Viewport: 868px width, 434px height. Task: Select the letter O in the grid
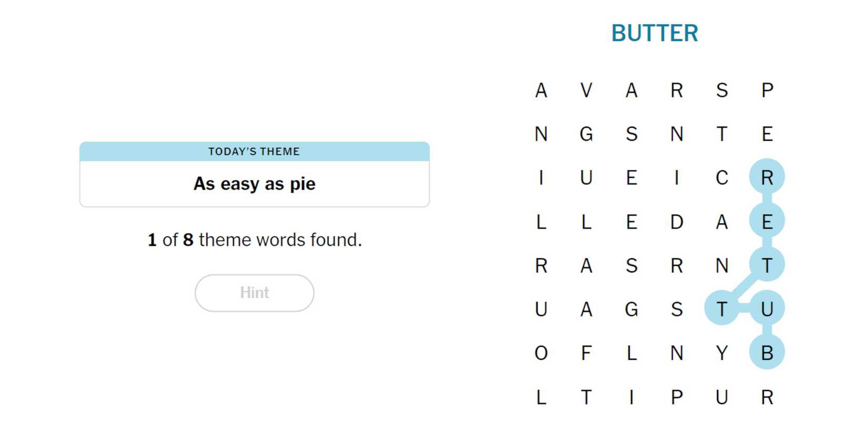pyautogui.click(x=541, y=353)
